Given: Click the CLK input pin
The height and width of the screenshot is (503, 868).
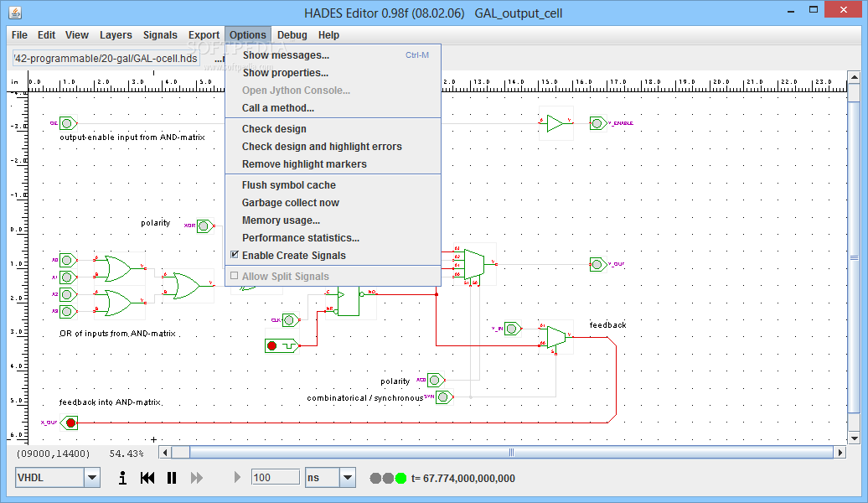Looking at the screenshot, I should point(290,320).
